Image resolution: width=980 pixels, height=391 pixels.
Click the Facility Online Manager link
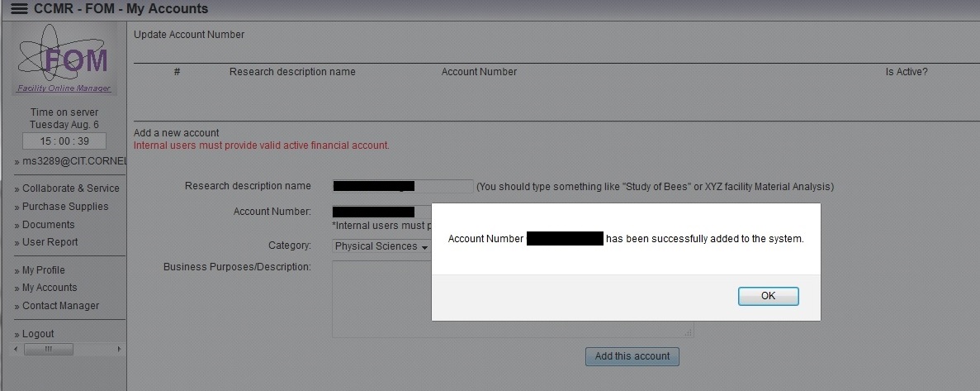coord(64,88)
